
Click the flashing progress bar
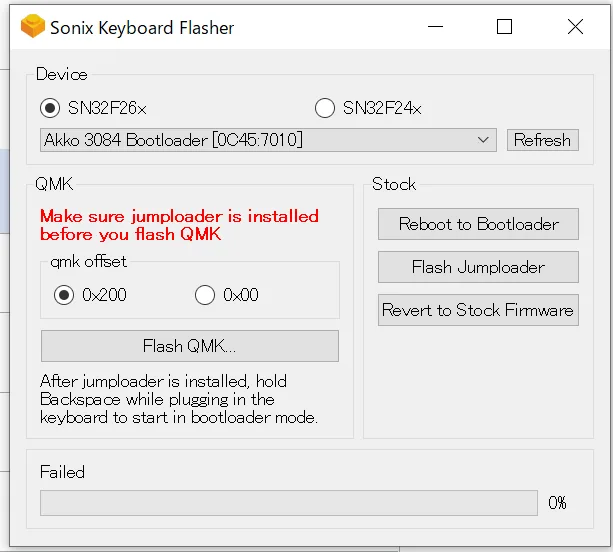point(289,503)
